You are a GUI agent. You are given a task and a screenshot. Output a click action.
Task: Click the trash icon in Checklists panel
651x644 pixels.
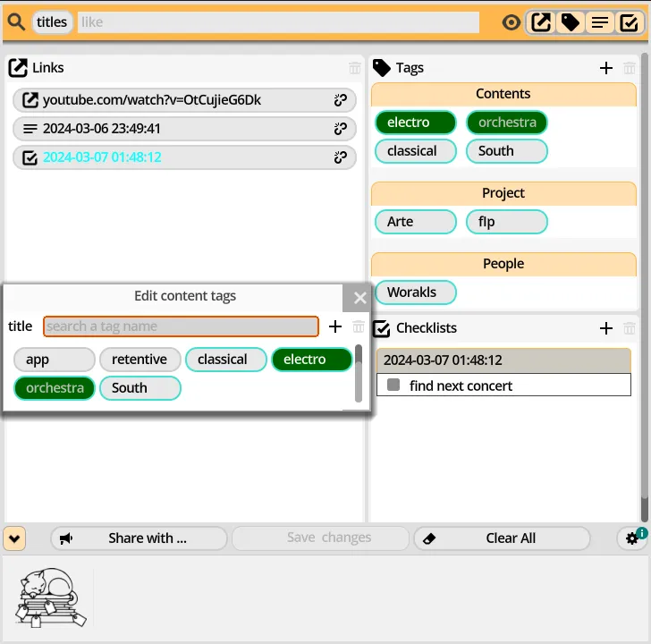(629, 328)
